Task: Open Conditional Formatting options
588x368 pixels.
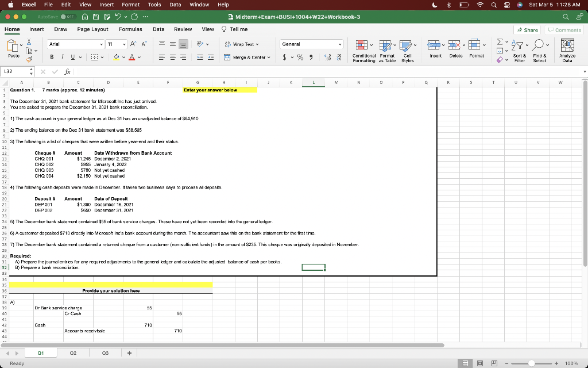Action: pyautogui.click(x=363, y=44)
